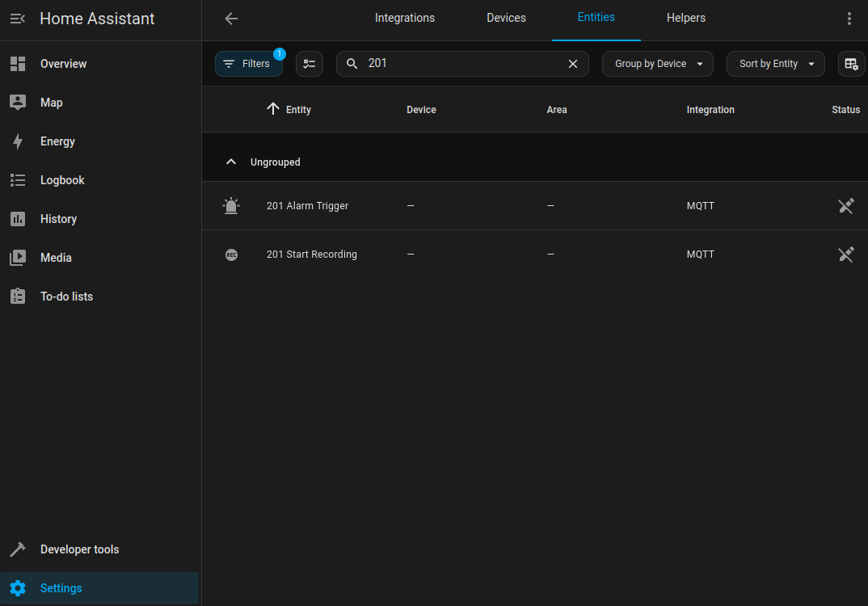868x606 pixels.
Task: Open the Group by Device dropdown
Action: (658, 64)
